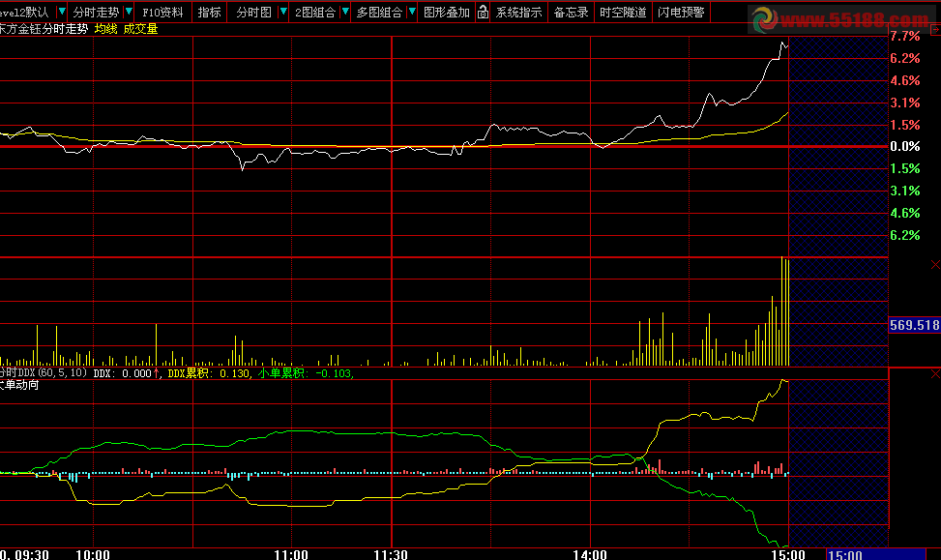Image resolution: width=941 pixels, height=560 pixels.
Task: Click the 14:00 time axis label
Action: [590, 554]
